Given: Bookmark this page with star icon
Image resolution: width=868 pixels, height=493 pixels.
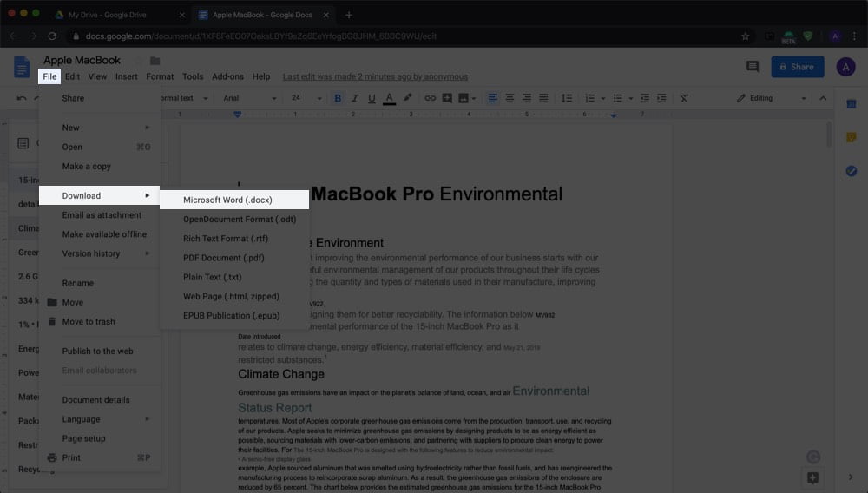Looking at the screenshot, I should point(745,36).
